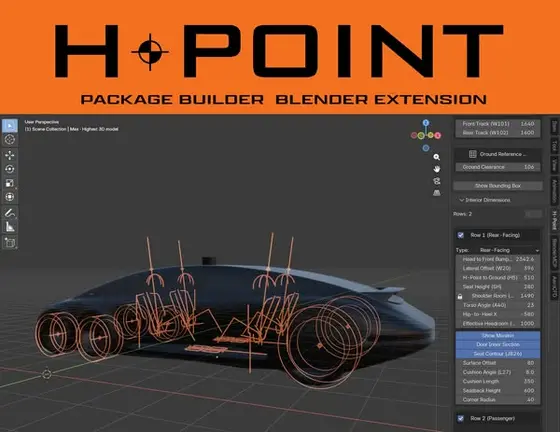Select the 3D Cursor tool
560x432 pixels.
pos(10,140)
